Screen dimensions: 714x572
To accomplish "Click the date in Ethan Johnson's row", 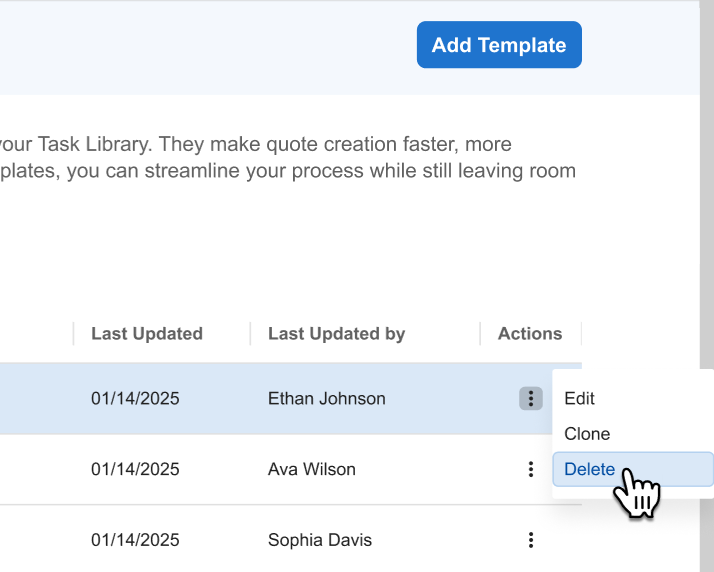I will (x=135, y=398).
